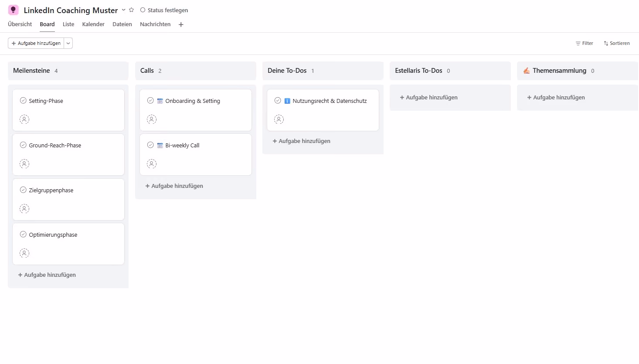The width and height of the screenshot is (639, 364).
Task: Set project status via Status festlegen
Action: coord(164,10)
